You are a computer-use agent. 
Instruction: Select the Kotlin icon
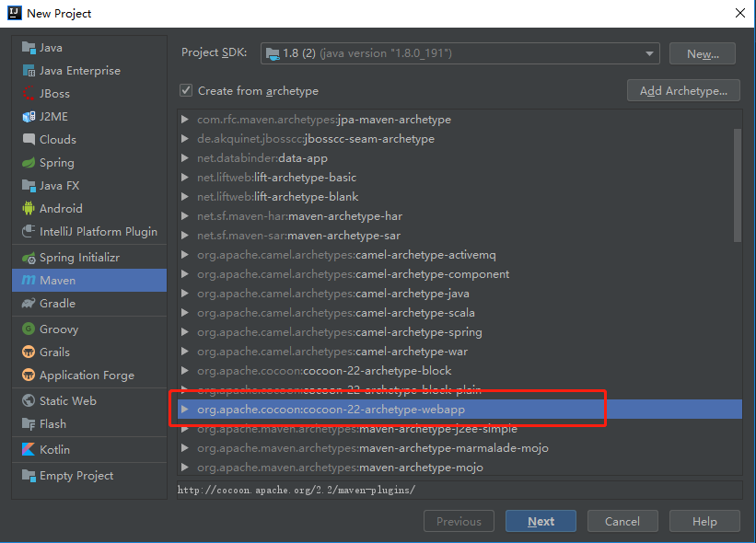(x=29, y=449)
